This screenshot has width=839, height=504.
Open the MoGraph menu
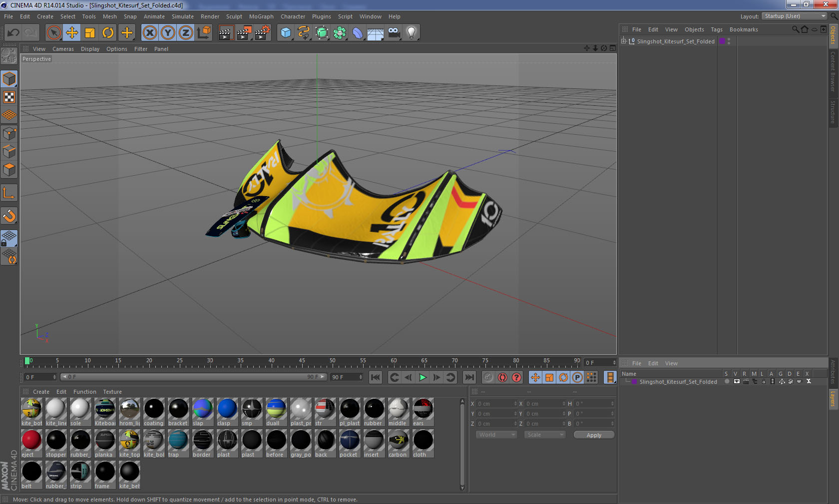[x=261, y=16]
